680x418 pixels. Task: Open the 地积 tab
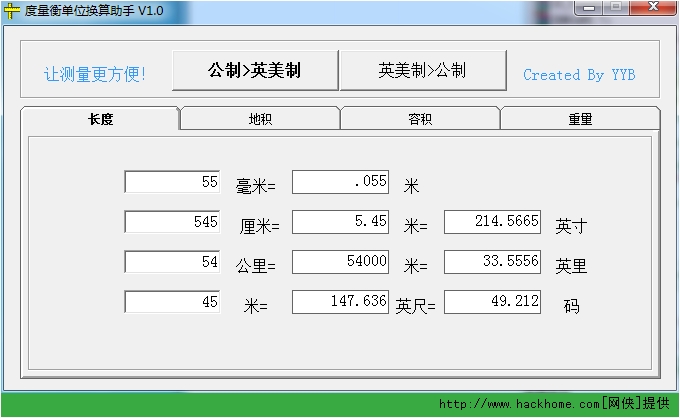click(x=260, y=119)
